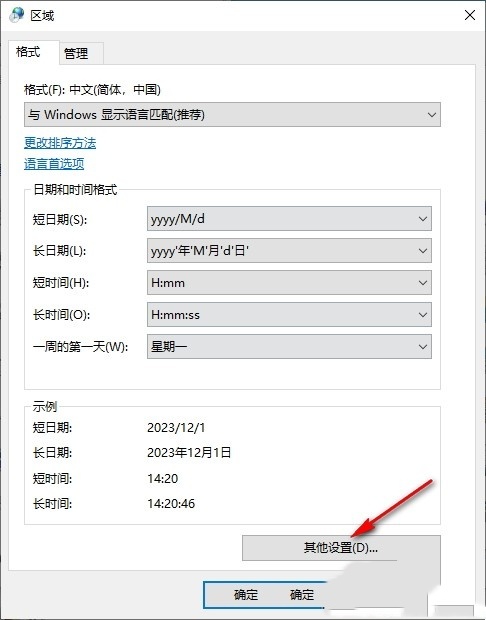This screenshot has width=486, height=620.
Task: Click the 更改排序方法 link
Action: tap(60, 143)
